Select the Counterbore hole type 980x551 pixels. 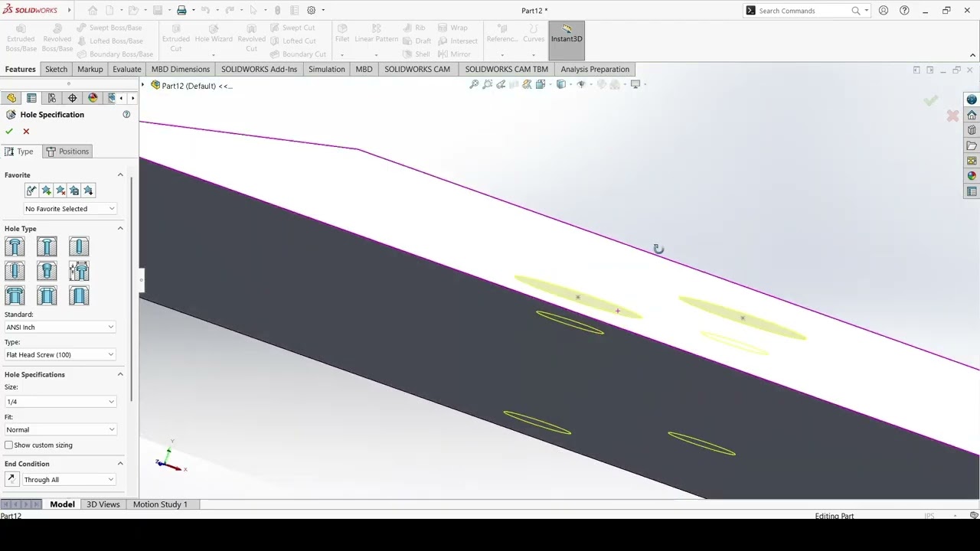pos(15,246)
